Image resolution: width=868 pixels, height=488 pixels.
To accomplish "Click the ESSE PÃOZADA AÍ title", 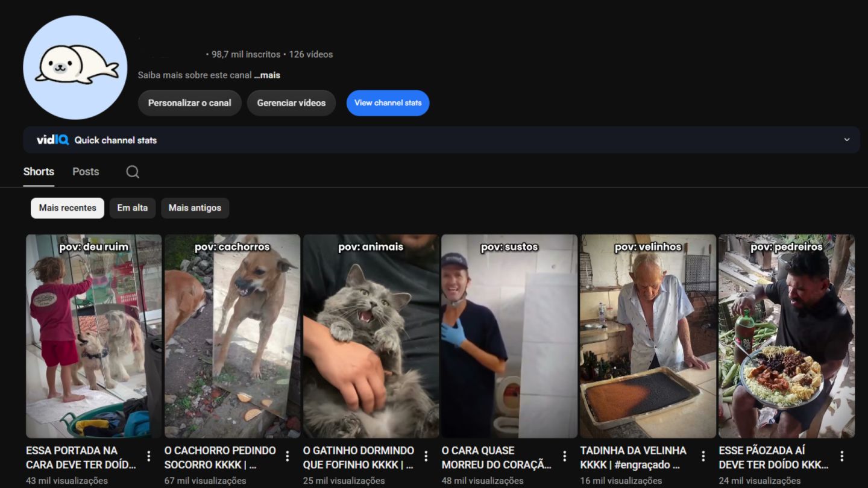I will [774, 457].
